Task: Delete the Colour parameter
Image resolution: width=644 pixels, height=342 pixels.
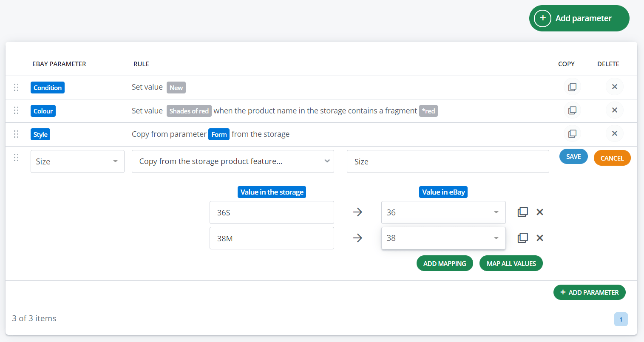Action: click(615, 110)
